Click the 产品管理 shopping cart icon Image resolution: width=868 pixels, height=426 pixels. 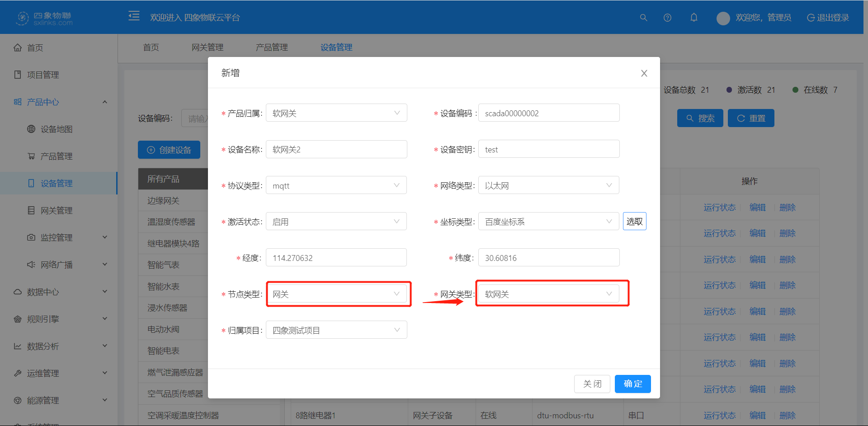pyautogui.click(x=31, y=156)
